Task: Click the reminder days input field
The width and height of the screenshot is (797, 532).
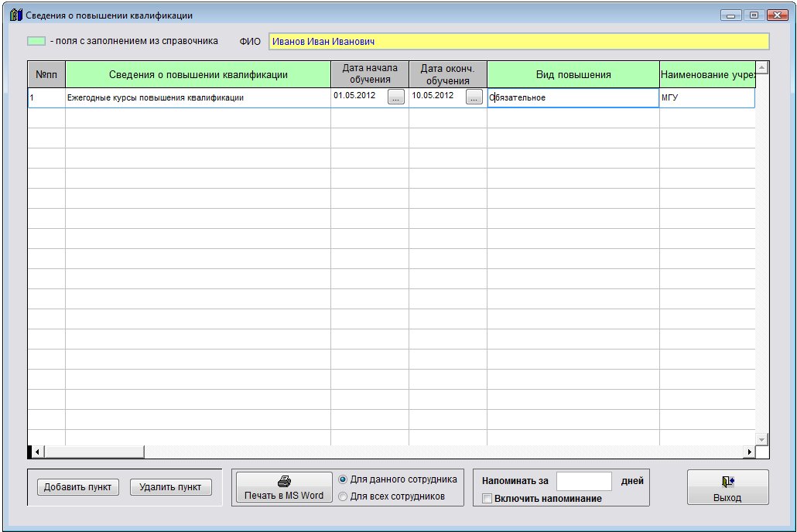Action: 583,481
